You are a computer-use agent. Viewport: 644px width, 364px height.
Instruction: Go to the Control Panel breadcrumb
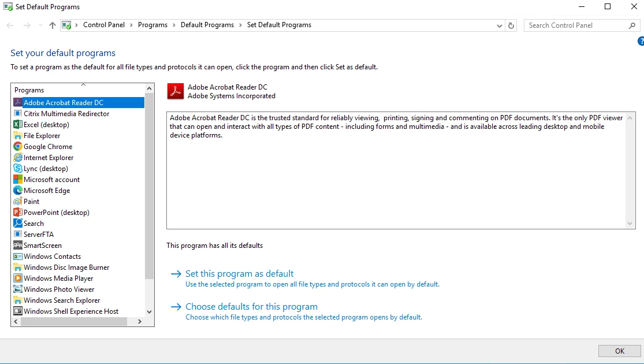[x=104, y=25]
